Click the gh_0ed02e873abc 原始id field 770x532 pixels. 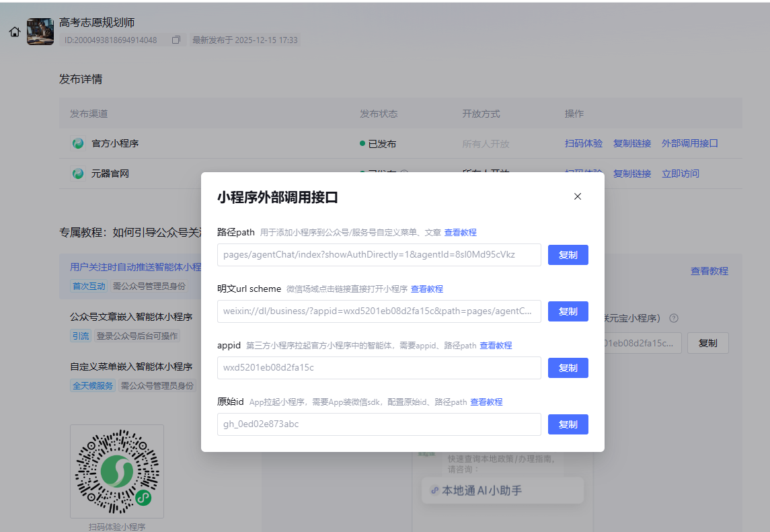[x=379, y=424]
